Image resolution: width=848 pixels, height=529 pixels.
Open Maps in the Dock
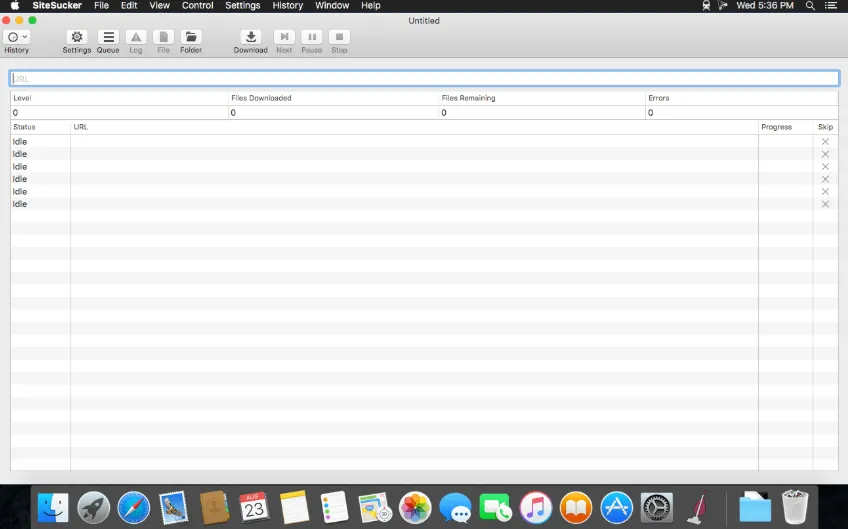pyautogui.click(x=375, y=508)
